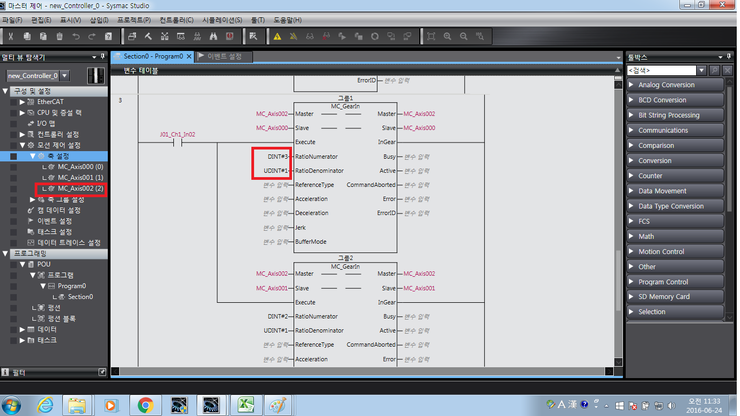Image resolution: width=740 pixels, height=416 pixels.
Task: Expand the CPU 및 증설 랙 node
Action: [x=22, y=113]
